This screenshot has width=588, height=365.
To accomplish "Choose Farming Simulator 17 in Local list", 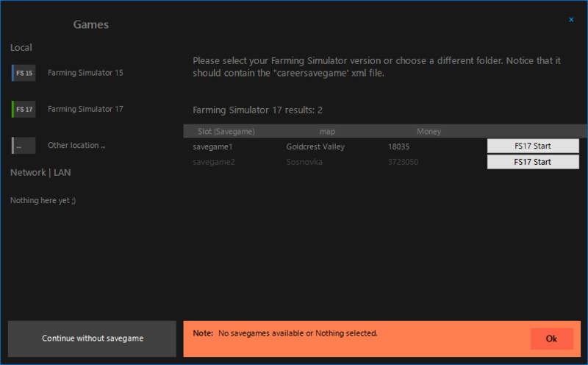I will point(85,109).
